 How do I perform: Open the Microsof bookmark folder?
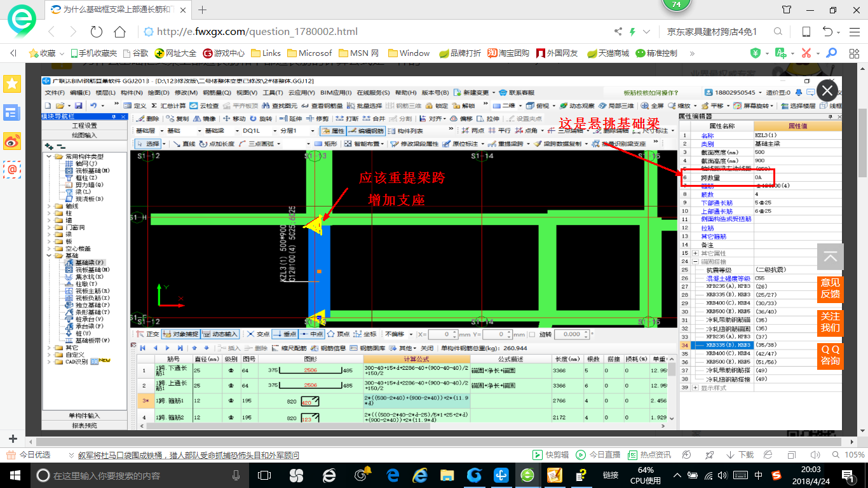[x=309, y=53]
